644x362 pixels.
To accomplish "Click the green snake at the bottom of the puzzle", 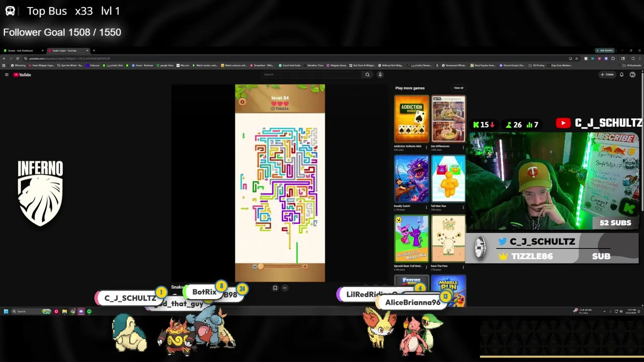I will pos(297,252).
